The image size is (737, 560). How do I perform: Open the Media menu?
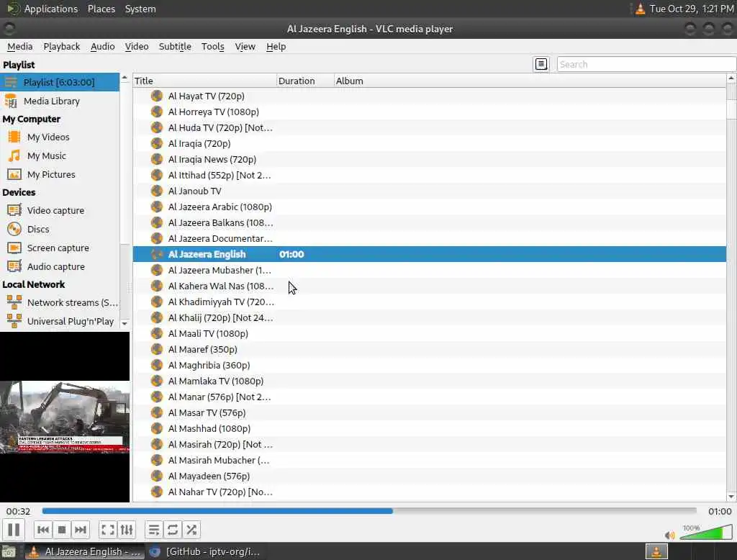click(19, 47)
